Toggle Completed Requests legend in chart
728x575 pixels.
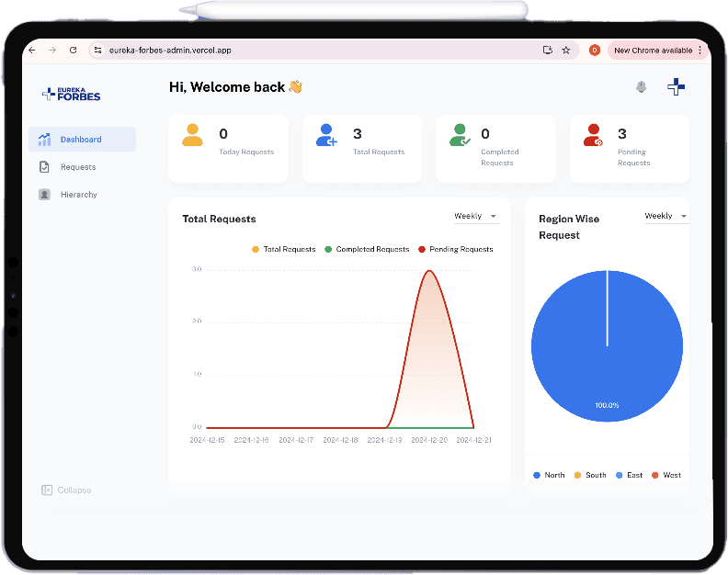(x=367, y=249)
